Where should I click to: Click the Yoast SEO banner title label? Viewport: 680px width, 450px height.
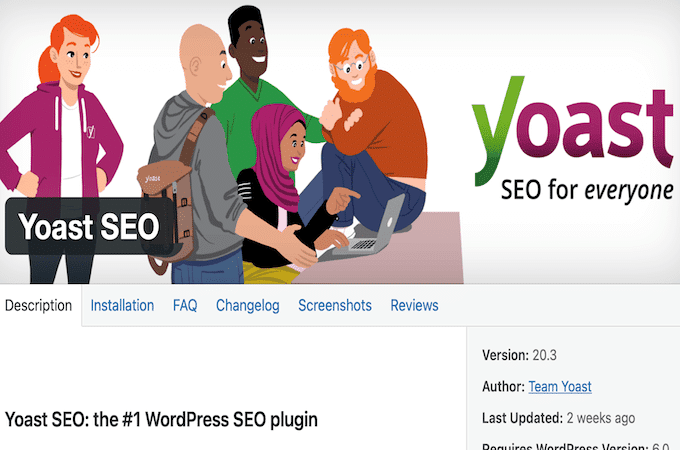tap(88, 226)
